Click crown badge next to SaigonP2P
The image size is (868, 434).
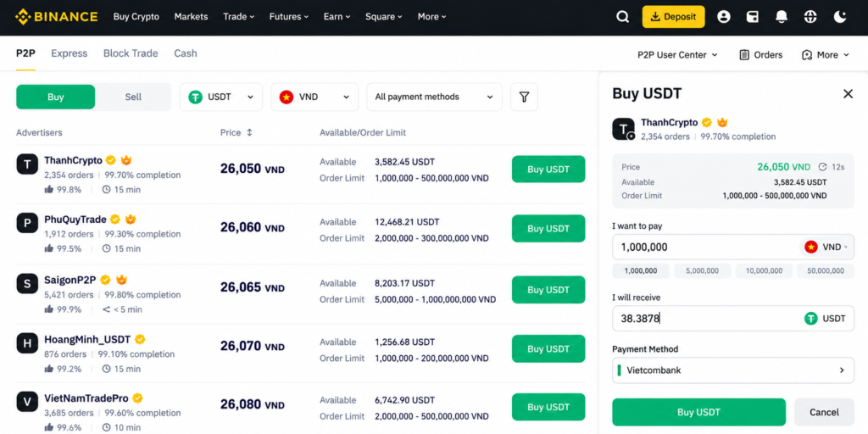coord(122,280)
